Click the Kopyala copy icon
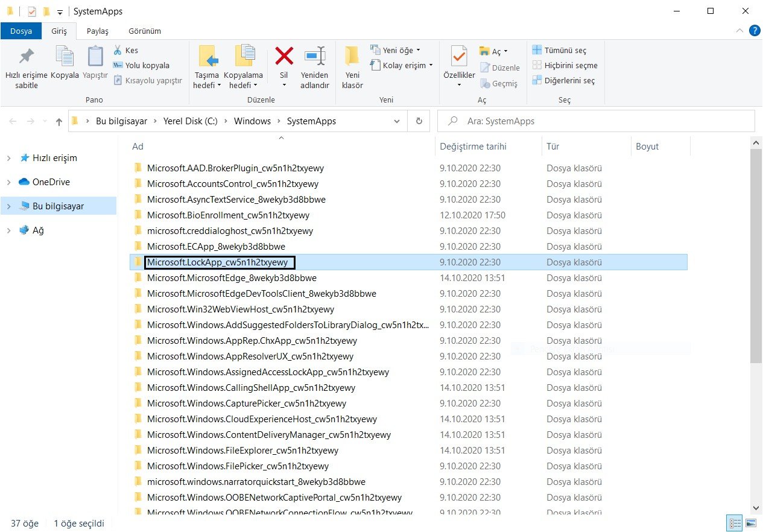Screen dimensions: 763x532 tap(65, 56)
